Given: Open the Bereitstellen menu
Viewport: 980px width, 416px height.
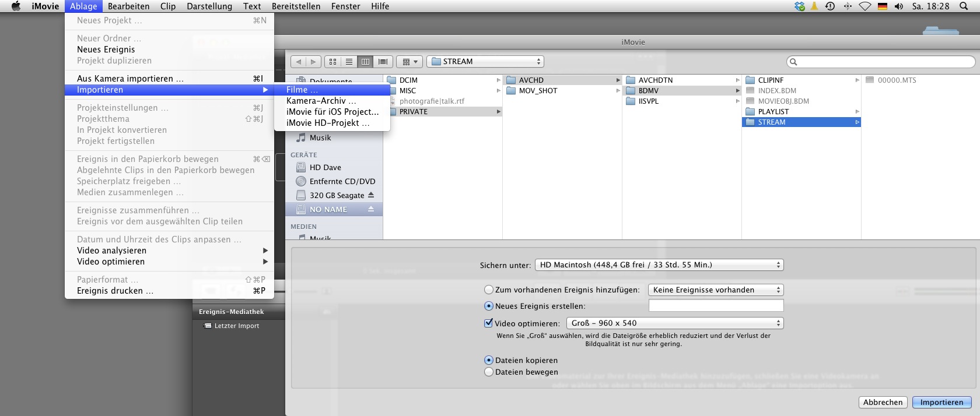Looking at the screenshot, I should (296, 6).
